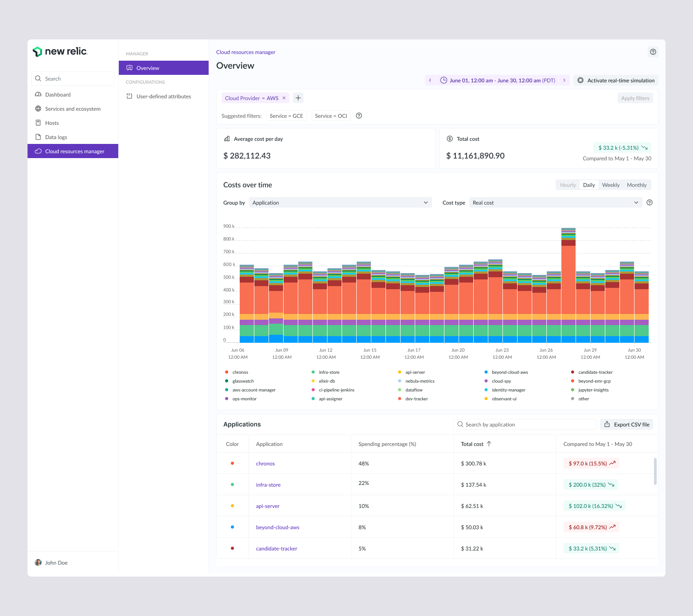The image size is (693, 616).
Task: Click the User-defined attributes icon
Action: point(129,96)
